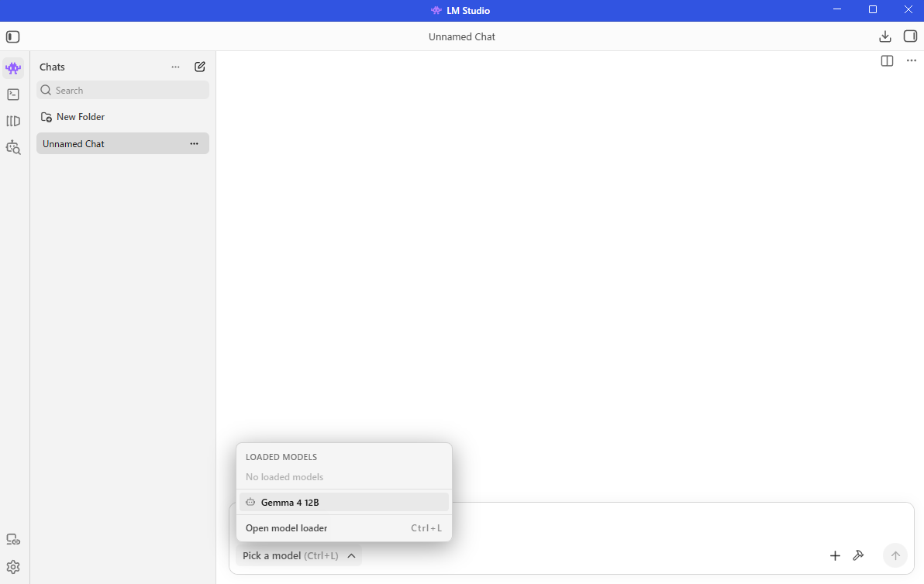Viewport: 924px width, 584px height.
Task: Collapse the Pick a model dropdown
Action: pos(298,556)
